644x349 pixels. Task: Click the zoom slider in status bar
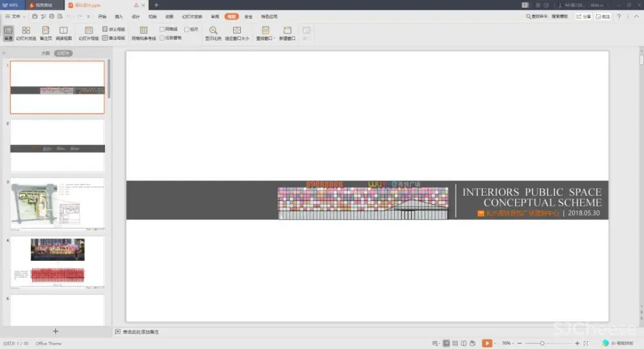(x=543, y=343)
